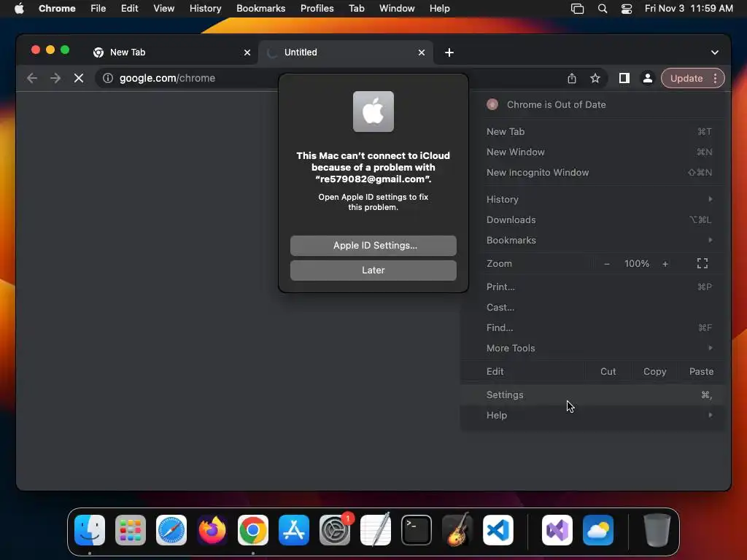This screenshot has width=747, height=560.
Task: Launch Terminal from the Dock
Action: pos(417,530)
